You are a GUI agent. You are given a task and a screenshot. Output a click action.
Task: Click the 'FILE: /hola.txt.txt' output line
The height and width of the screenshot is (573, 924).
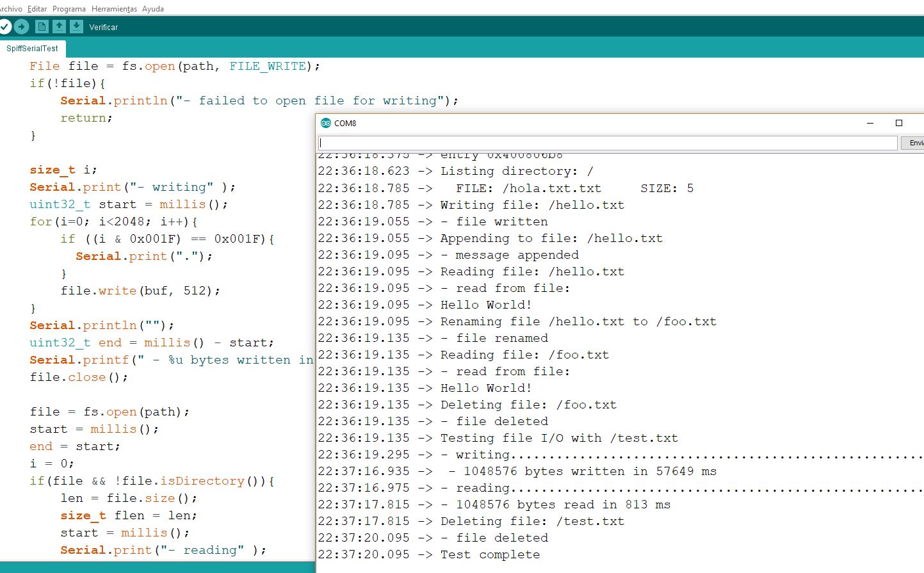(528, 188)
